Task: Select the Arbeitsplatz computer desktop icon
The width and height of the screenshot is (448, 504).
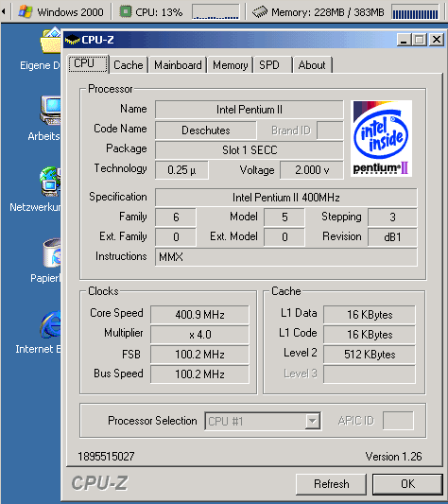Action: pos(51,111)
